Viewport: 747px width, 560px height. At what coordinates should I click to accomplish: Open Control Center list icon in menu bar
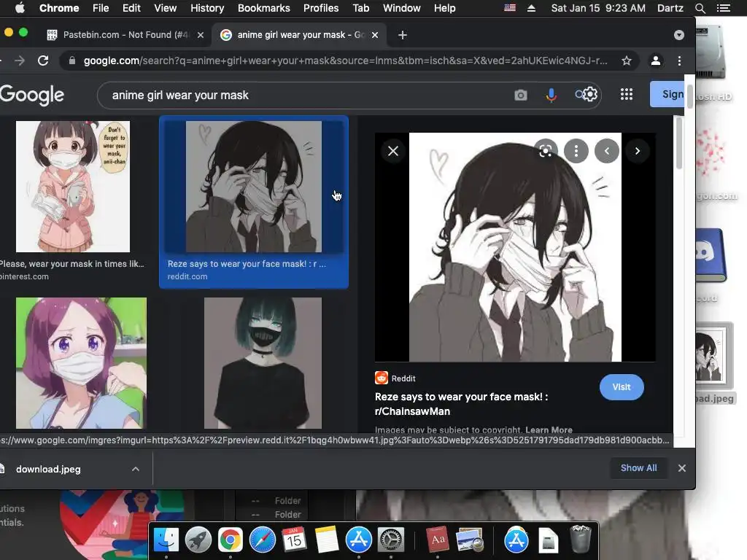pyautogui.click(x=723, y=8)
